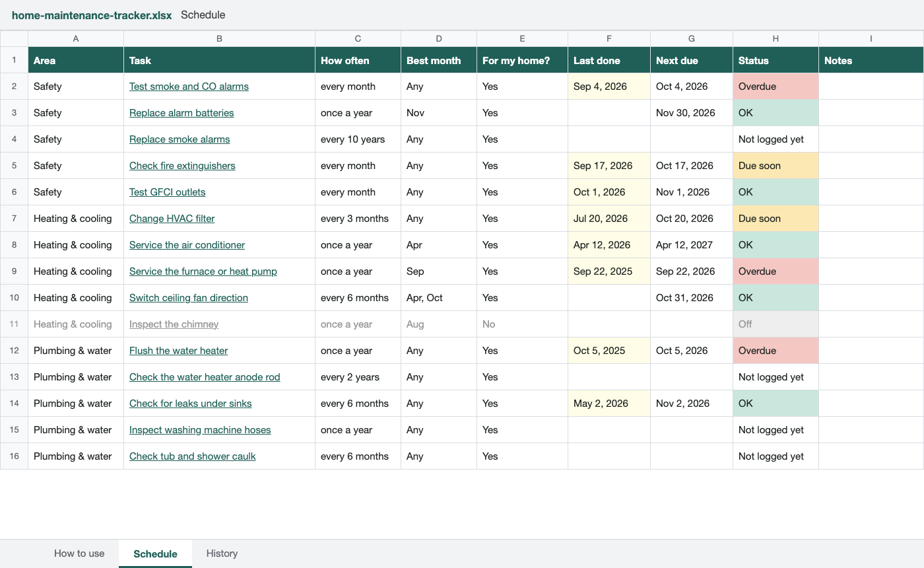Open the Test smoke and CO alarms link
The image size is (924, 568).
(189, 87)
